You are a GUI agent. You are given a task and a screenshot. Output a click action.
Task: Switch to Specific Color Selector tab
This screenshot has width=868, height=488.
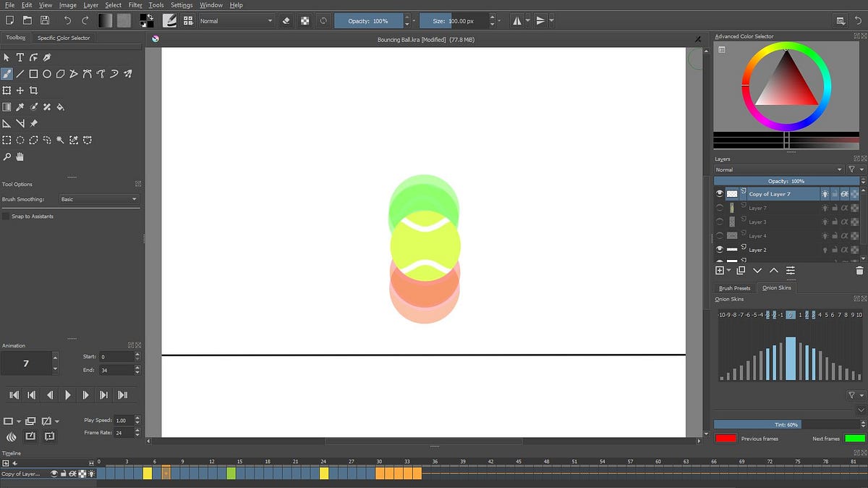tap(64, 38)
